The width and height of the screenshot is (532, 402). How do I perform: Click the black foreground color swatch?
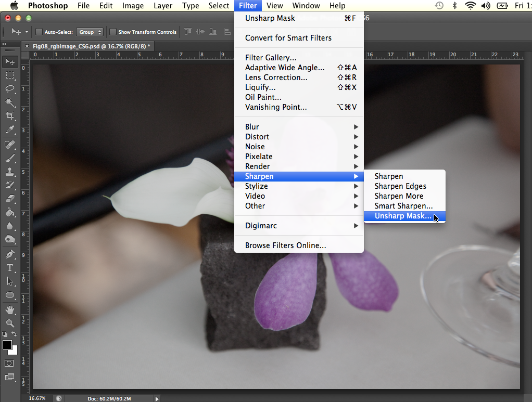pos(7,345)
